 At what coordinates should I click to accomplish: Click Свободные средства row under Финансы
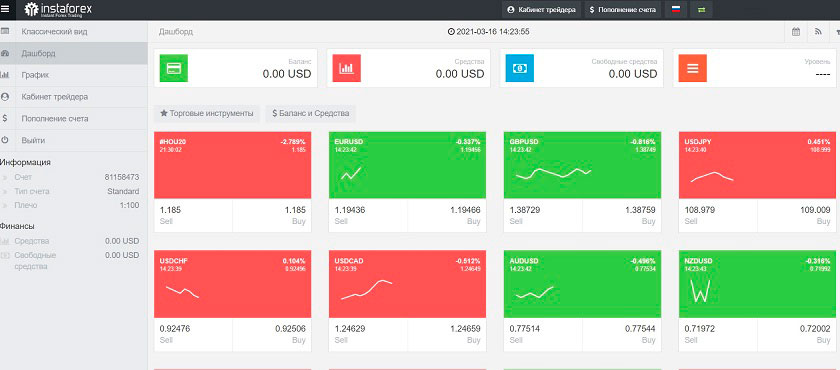pyautogui.click(x=70, y=260)
